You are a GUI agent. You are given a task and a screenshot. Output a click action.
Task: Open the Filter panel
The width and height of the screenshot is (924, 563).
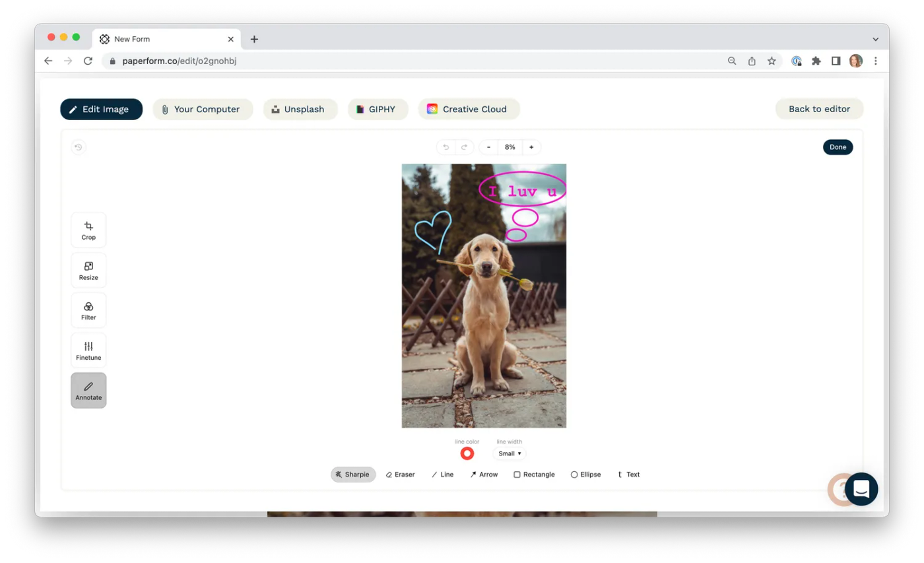(88, 310)
